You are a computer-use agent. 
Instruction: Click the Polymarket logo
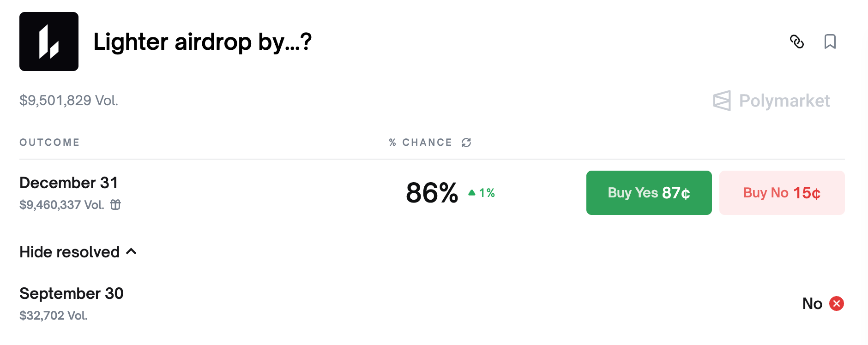tap(772, 101)
